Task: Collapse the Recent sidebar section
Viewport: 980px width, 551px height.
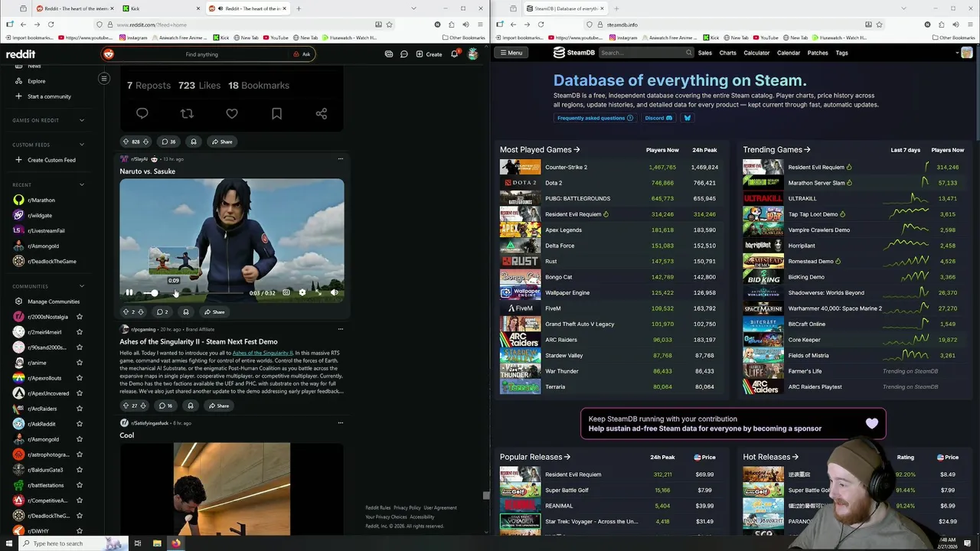Action: pos(82,184)
